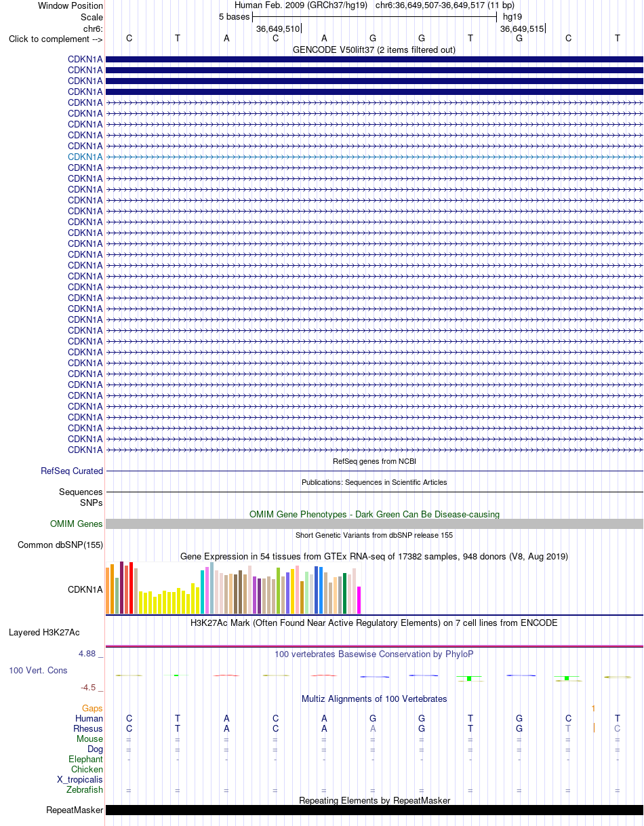Select the Mouse species row label
This screenshot has height=826, width=644.
(90, 739)
